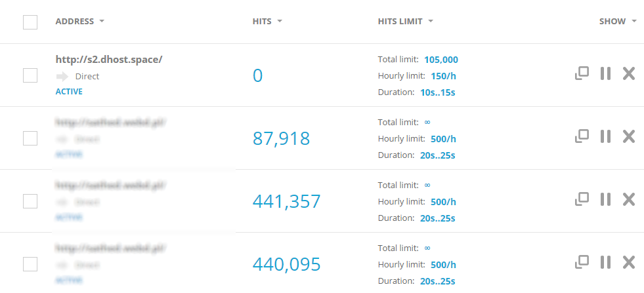Image resolution: width=644 pixels, height=293 pixels.
Task: Delete the campaign with 87,918 hits
Action: click(628, 136)
